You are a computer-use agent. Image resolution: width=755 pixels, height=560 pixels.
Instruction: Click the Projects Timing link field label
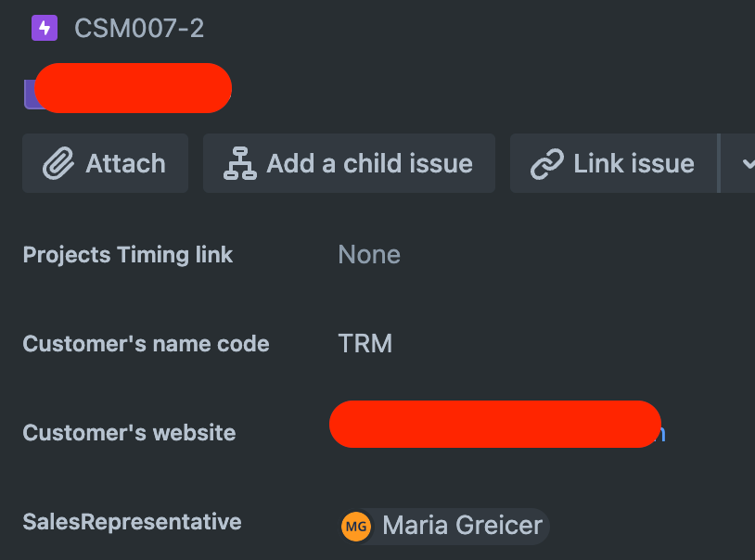[127, 254]
